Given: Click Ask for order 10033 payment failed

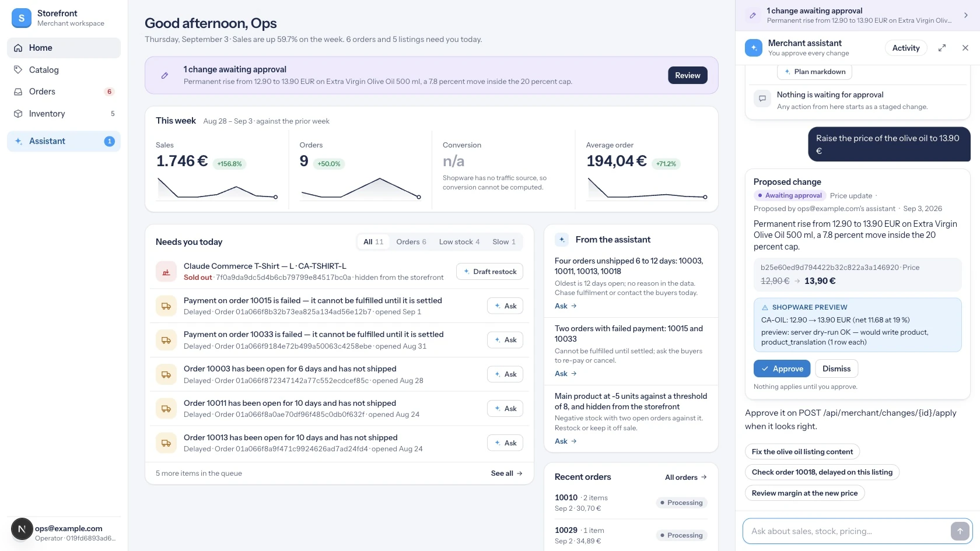Looking at the screenshot, I should [x=505, y=340].
